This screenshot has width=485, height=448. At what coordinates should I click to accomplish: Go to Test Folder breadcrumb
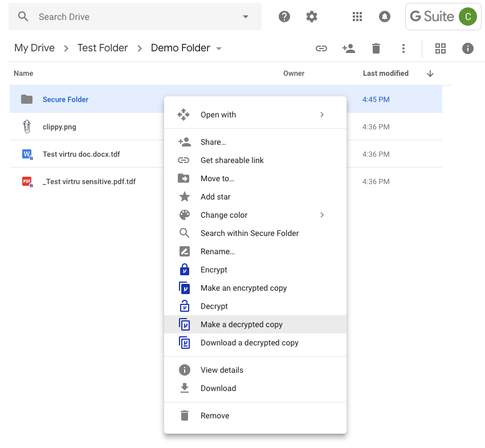103,48
